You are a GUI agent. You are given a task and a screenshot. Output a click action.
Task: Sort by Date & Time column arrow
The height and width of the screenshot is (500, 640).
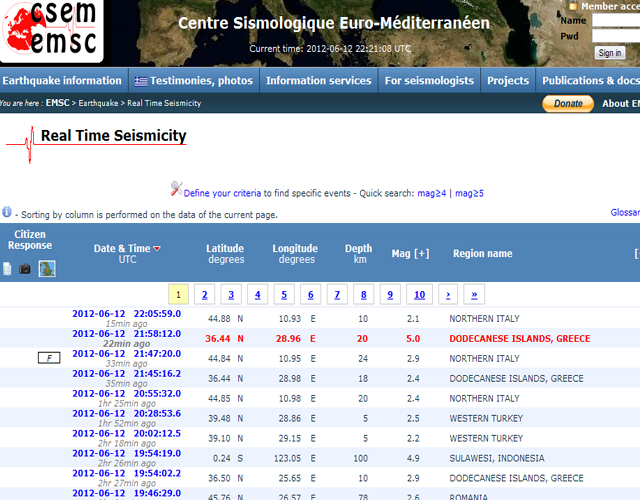point(157,248)
